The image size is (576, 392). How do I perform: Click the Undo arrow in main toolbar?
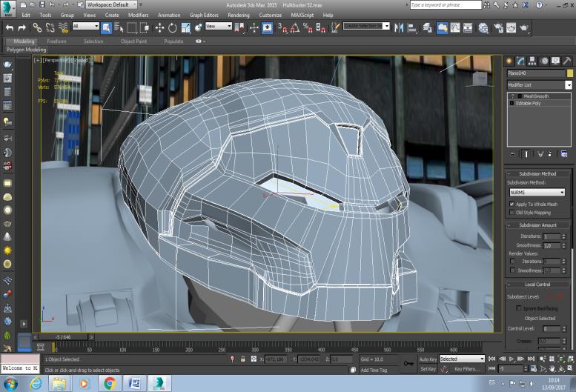click(x=10, y=27)
